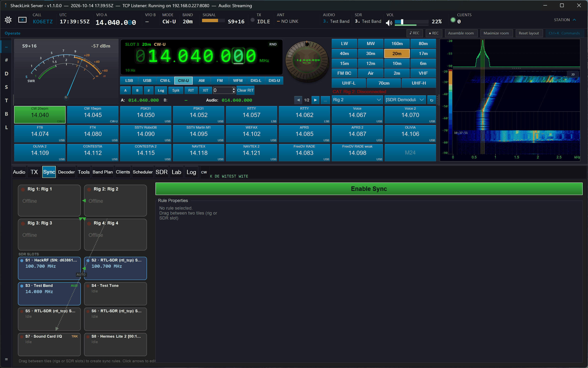Click Assemble room button

point(461,33)
